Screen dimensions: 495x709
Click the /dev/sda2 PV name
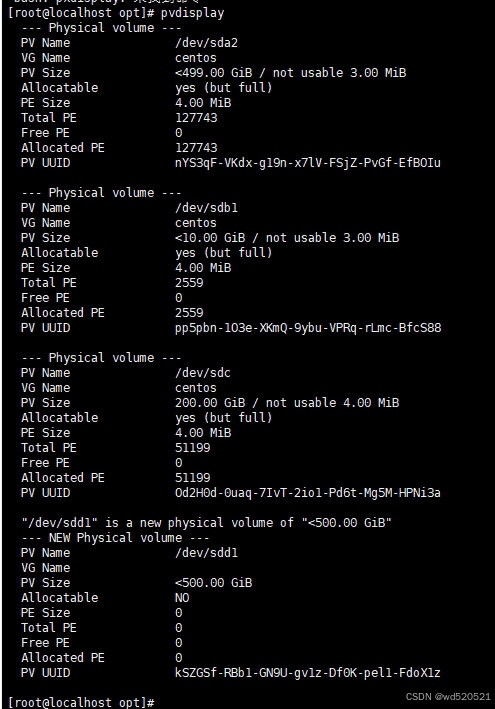point(206,43)
